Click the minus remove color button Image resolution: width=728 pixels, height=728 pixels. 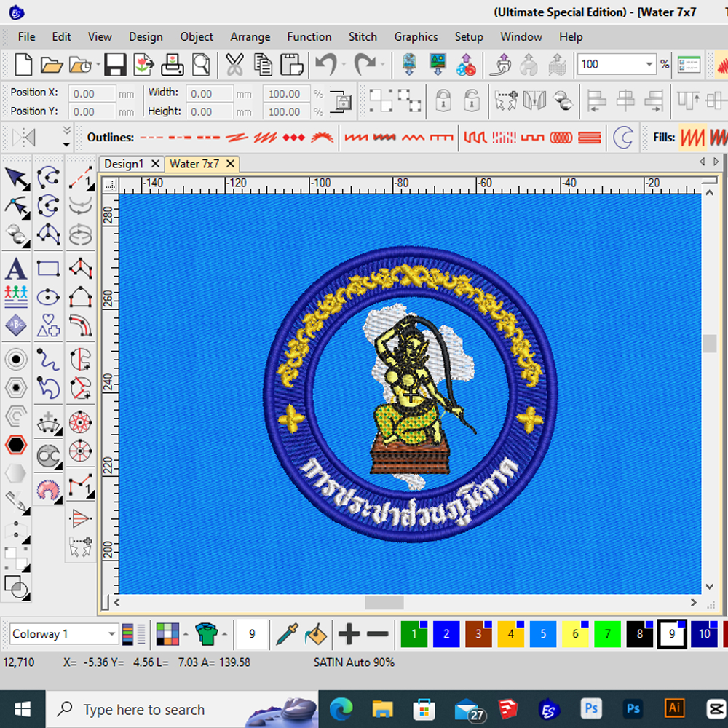point(378,634)
